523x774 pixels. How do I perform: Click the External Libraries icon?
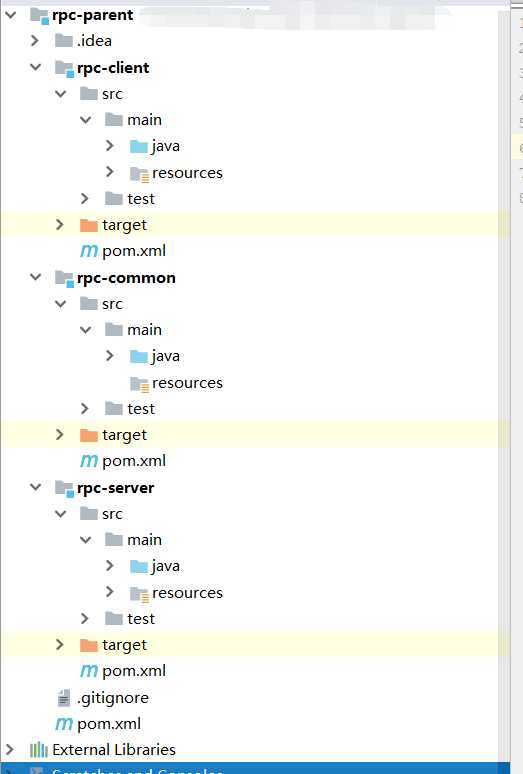click(x=39, y=750)
